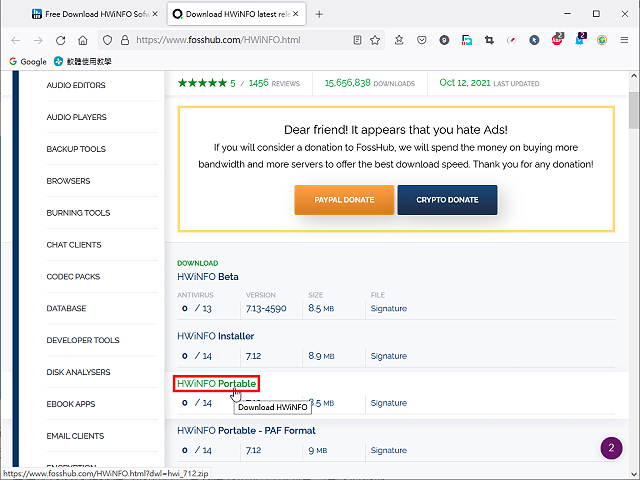Reload the FossHub page
This screenshot has height=482, width=642.
(x=61, y=40)
